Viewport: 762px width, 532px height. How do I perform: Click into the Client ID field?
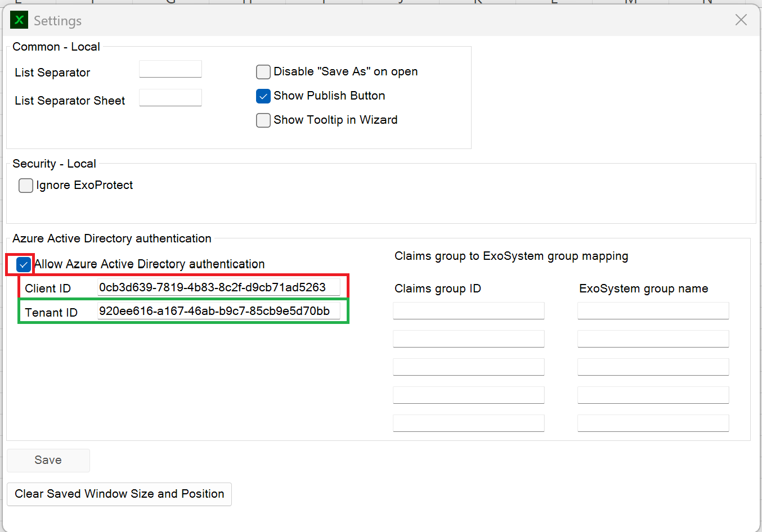tap(218, 287)
